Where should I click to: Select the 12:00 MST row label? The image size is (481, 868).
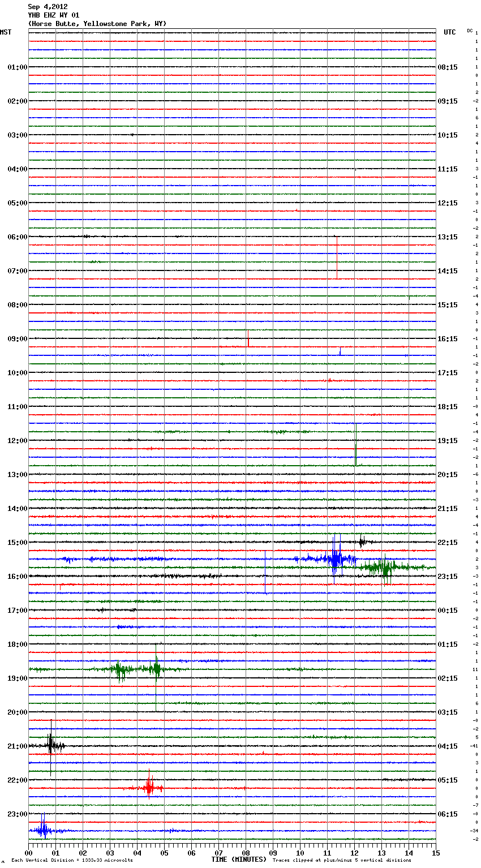tap(18, 441)
